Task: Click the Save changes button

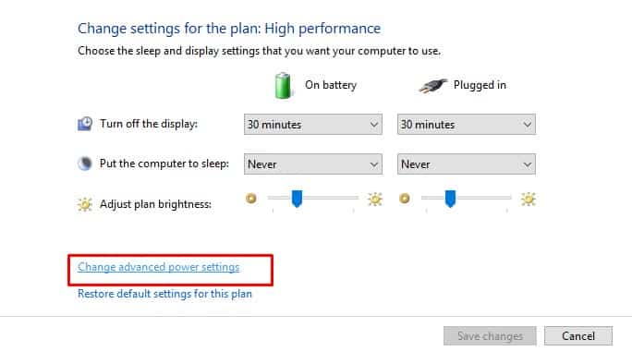Action: click(x=490, y=335)
